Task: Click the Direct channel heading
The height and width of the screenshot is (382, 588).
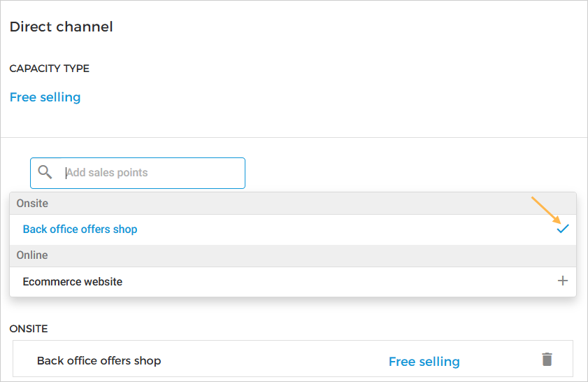Action: pos(62,27)
